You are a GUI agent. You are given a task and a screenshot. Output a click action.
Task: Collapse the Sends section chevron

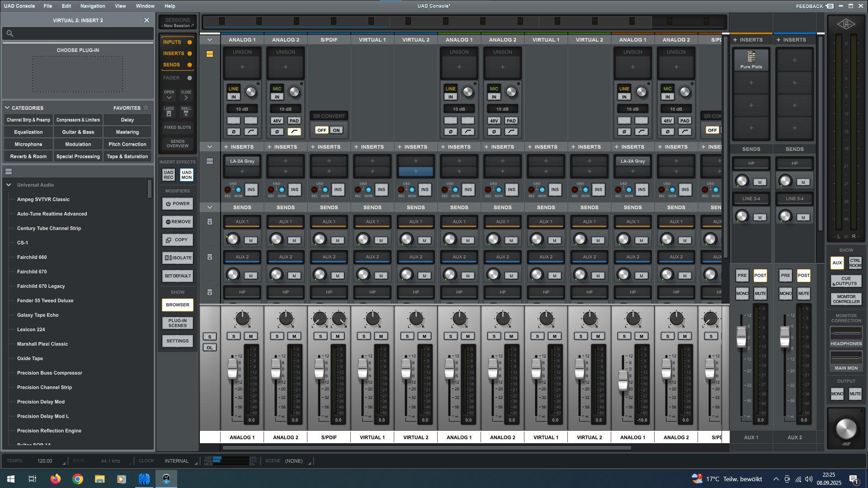click(x=210, y=207)
